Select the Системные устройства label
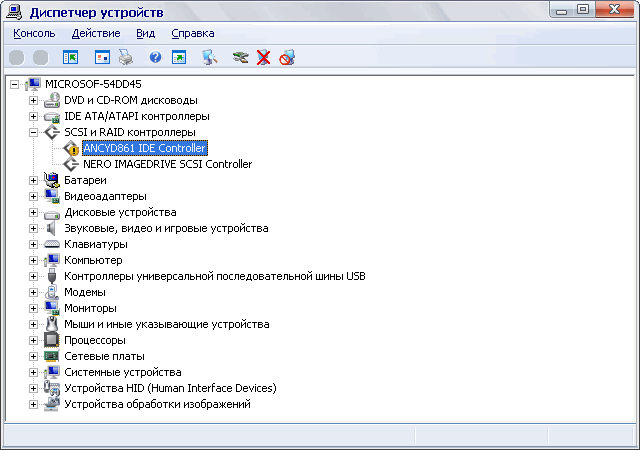Screen dimensions: 640x450 coord(123,372)
